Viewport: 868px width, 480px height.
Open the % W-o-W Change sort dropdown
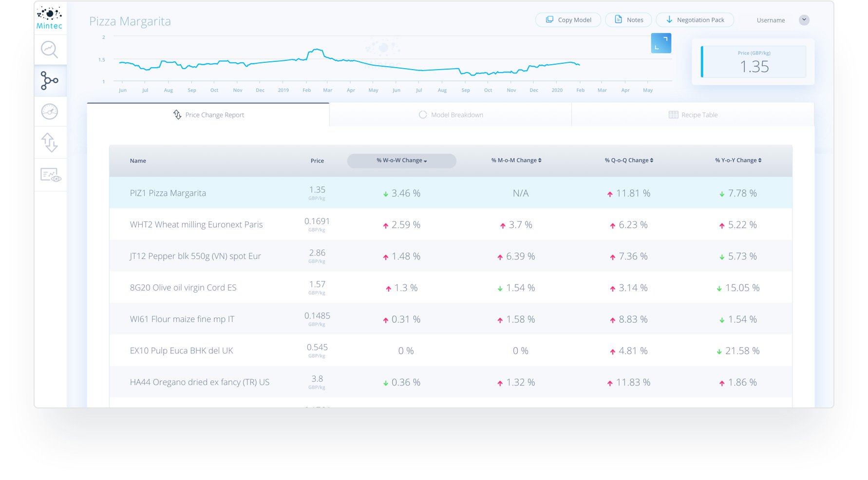pyautogui.click(x=401, y=161)
